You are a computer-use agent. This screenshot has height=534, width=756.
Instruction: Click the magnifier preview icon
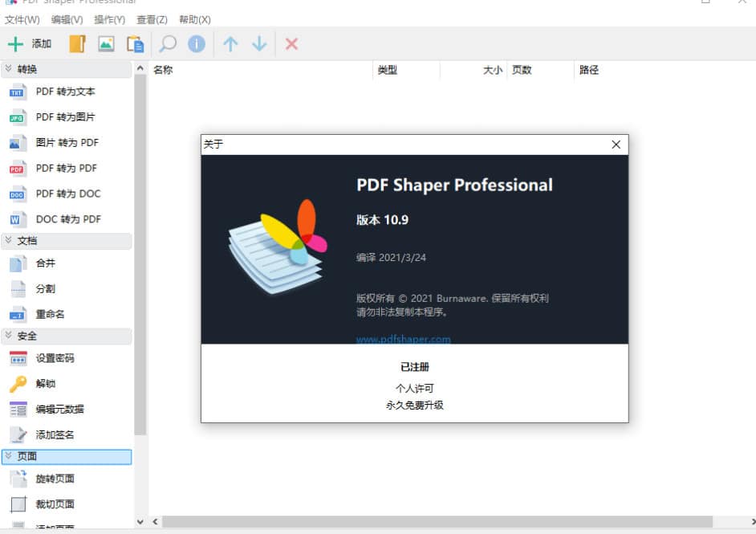[167, 44]
